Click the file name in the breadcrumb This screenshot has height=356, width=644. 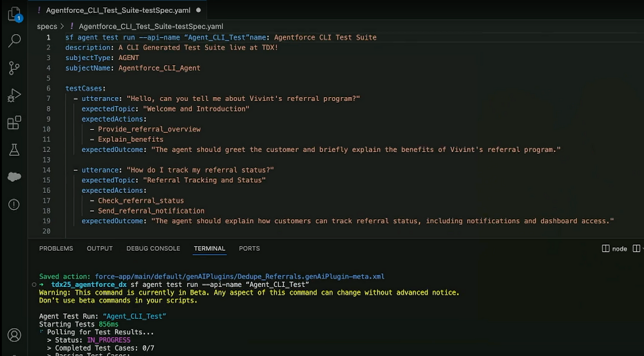[x=151, y=27]
